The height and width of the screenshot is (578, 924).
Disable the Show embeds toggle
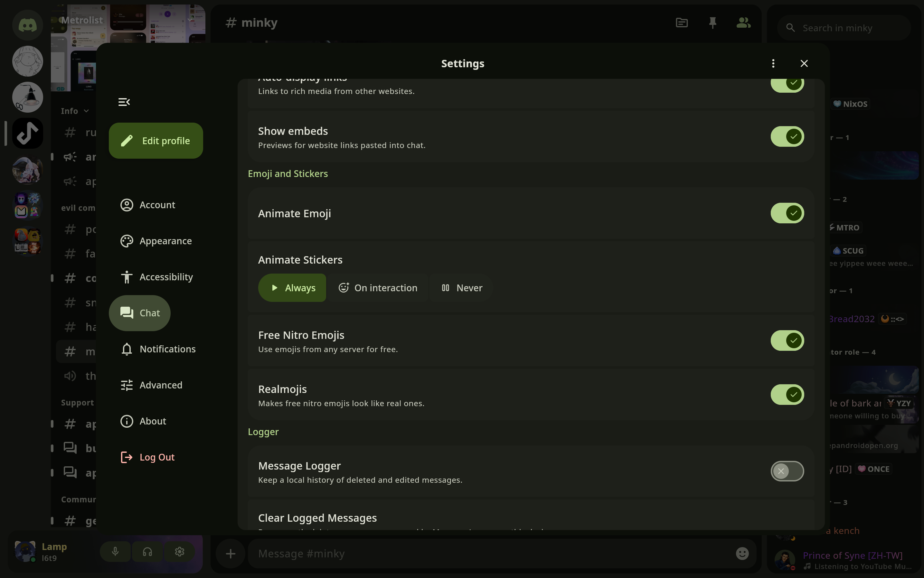pyautogui.click(x=787, y=136)
